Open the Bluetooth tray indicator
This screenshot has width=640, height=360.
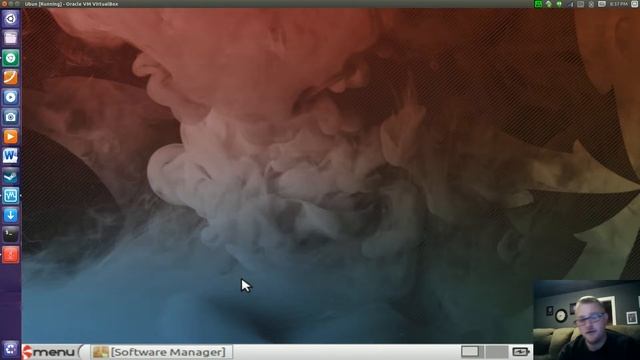591,4
